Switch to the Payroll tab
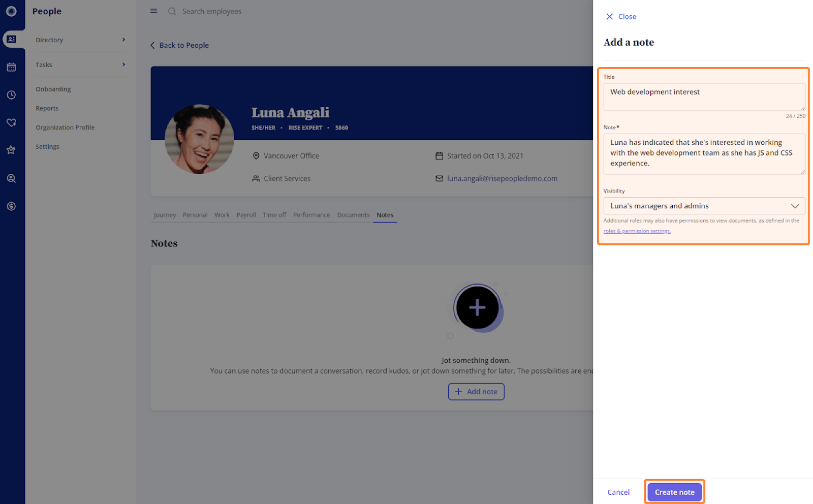The image size is (813, 504). [x=246, y=215]
